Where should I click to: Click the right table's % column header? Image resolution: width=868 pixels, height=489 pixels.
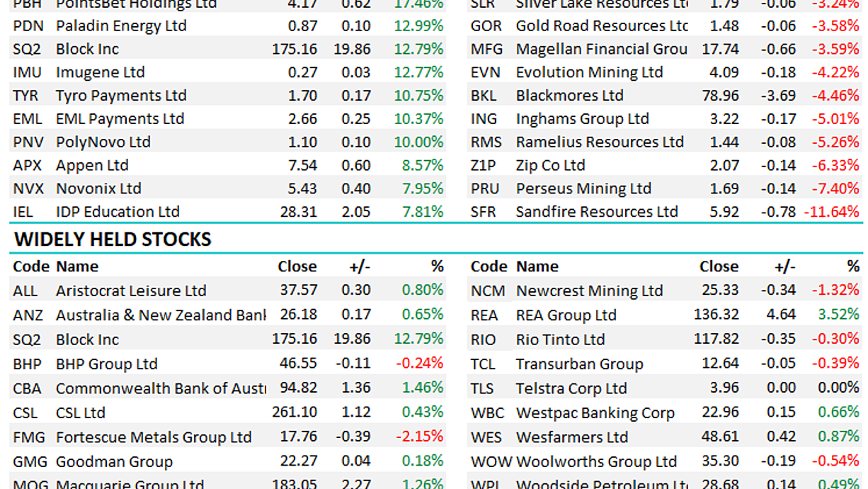853,266
